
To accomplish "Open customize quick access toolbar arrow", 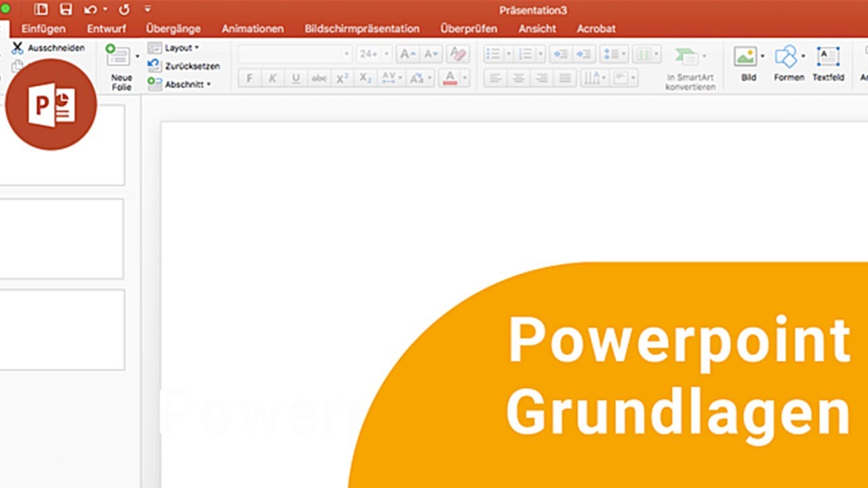I will [x=148, y=9].
